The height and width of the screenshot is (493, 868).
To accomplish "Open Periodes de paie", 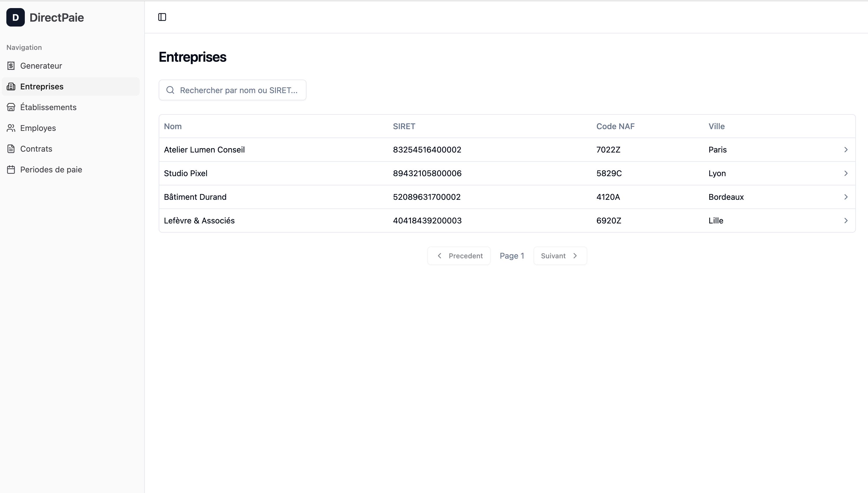I will [x=70, y=170].
